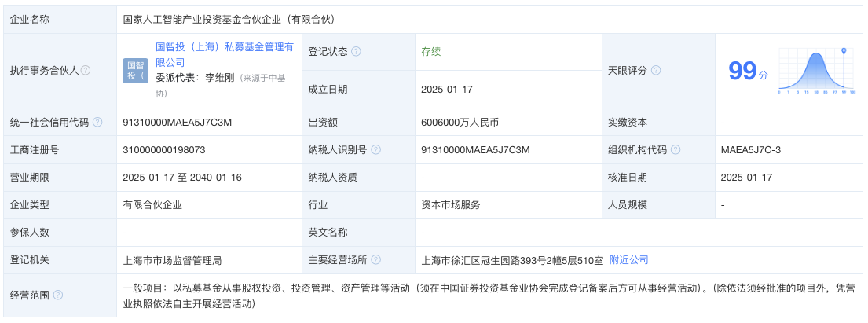This screenshot has width=868, height=323.
Task: Click help icon next to 执行事务合伙人
Action: pos(86,71)
